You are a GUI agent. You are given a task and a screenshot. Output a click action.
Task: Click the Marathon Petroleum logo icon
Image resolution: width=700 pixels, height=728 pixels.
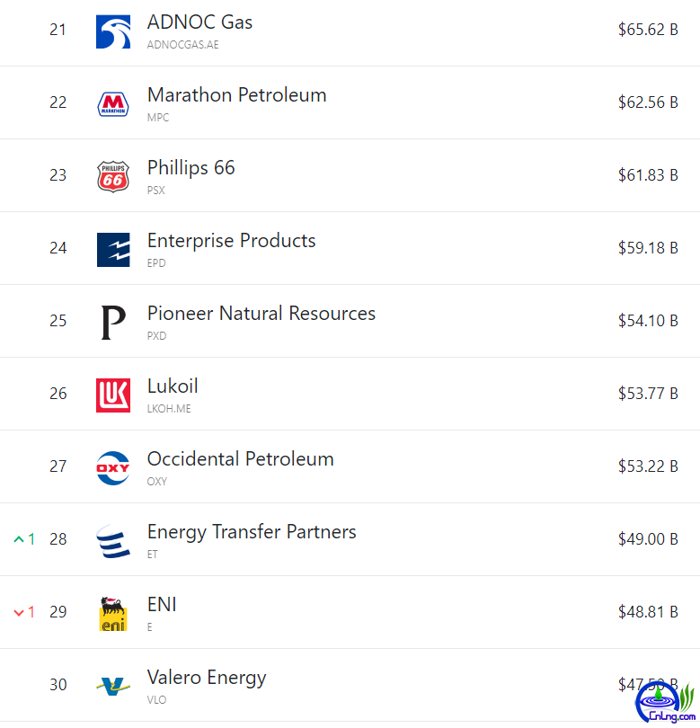(x=113, y=104)
